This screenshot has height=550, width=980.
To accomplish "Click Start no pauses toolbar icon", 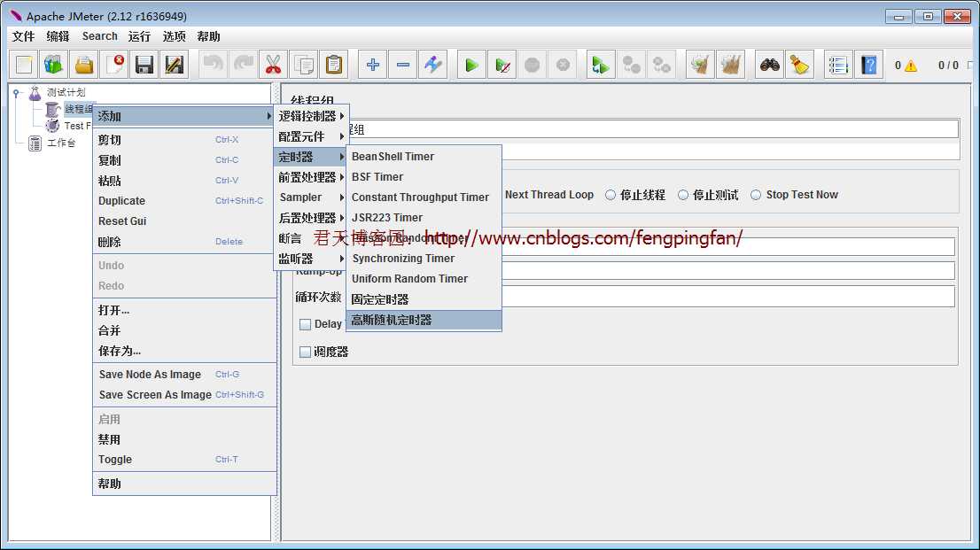I will pyautogui.click(x=502, y=65).
